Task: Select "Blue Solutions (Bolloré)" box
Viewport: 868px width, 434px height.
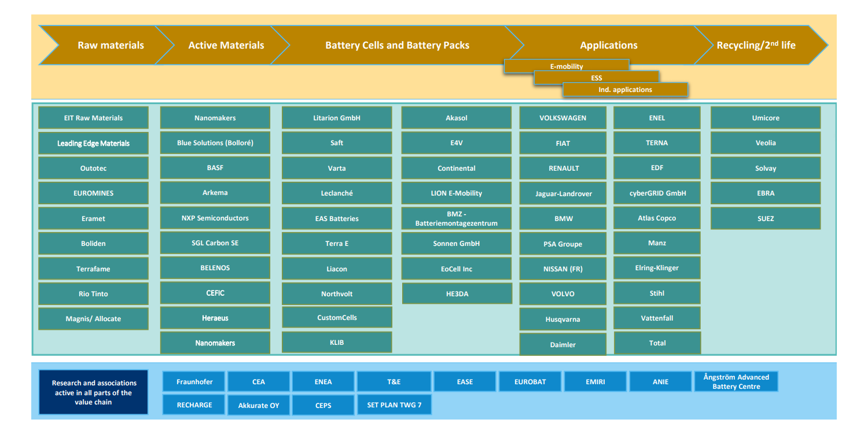Action: tap(215, 143)
